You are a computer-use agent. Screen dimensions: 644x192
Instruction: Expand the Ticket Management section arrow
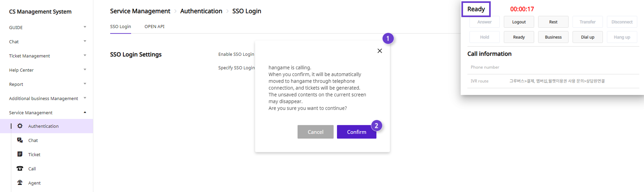[x=85, y=56]
